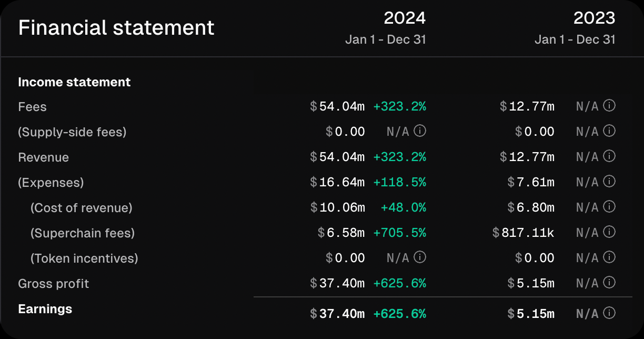Click the 2024 Fees +323.2% change
Screen dimensions: 644x339
(399, 107)
